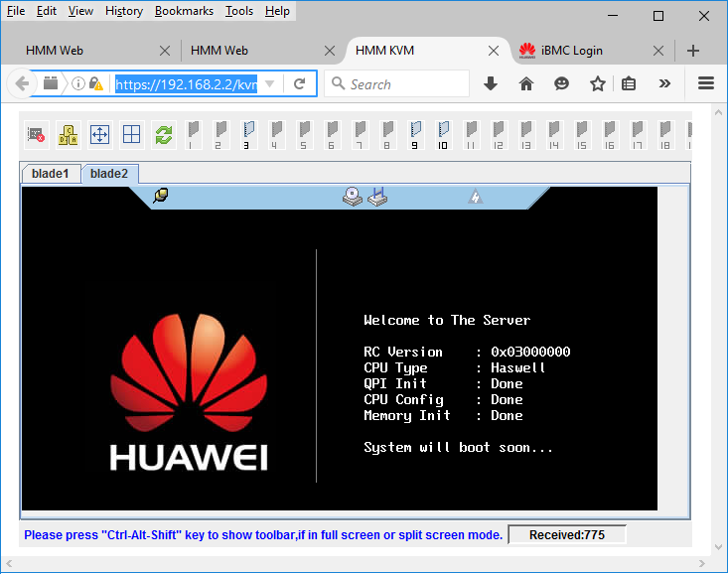Reload the current page

pyautogui.click(x=300, y=84)
